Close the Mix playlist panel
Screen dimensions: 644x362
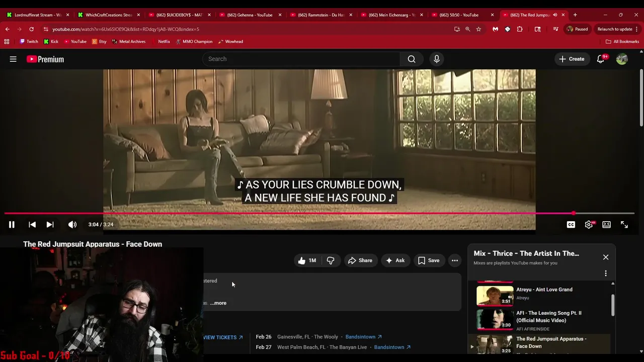click(x=606, y=257)
